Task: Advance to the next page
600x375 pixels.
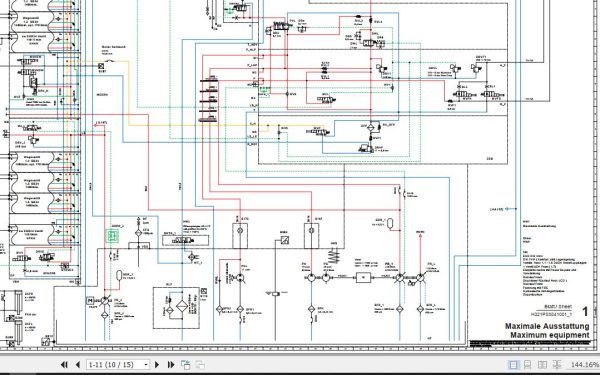Action: tap(157, 365)
